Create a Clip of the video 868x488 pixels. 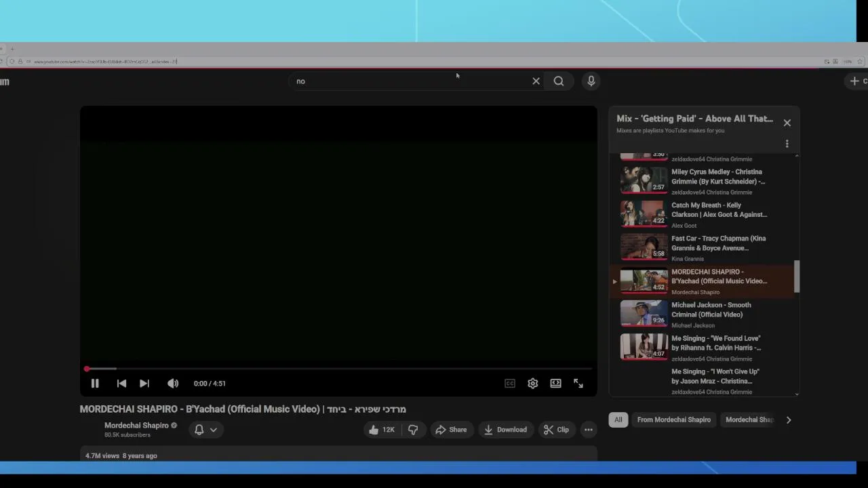(x=556, y=430)
